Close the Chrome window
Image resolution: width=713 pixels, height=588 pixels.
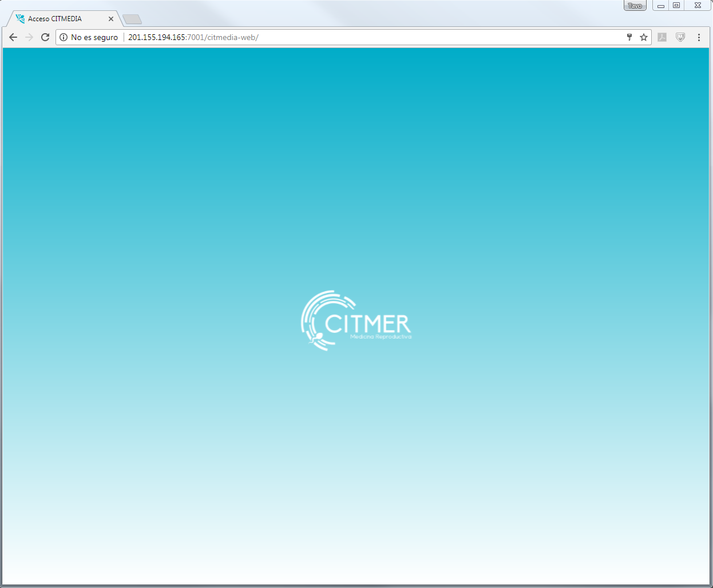(698, 6)
